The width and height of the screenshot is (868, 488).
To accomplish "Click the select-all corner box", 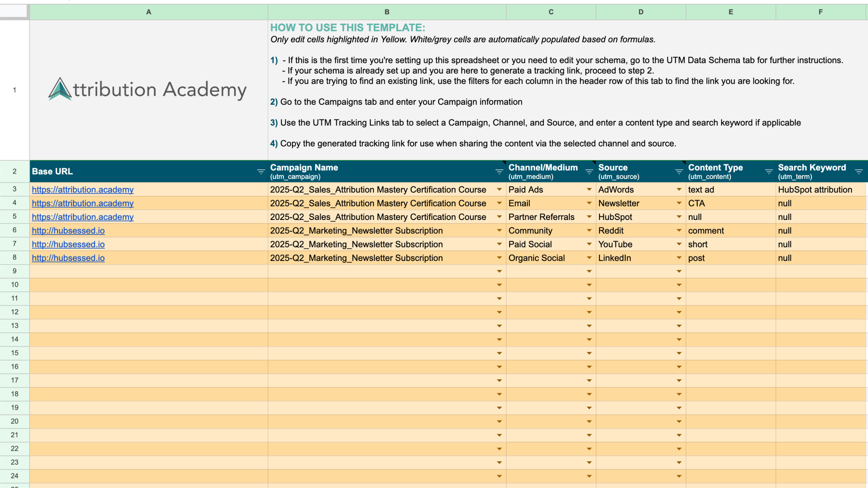I will pos(14,12).
